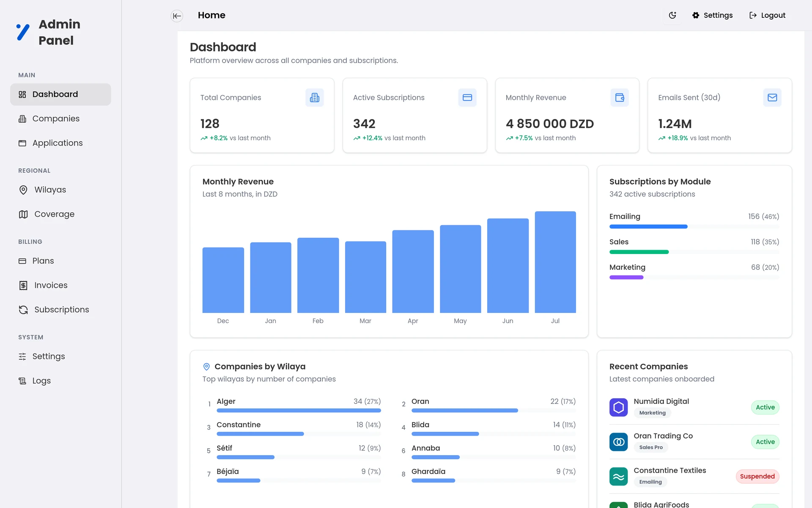Click the Subscriptions refresh icon

pos(23,310)
